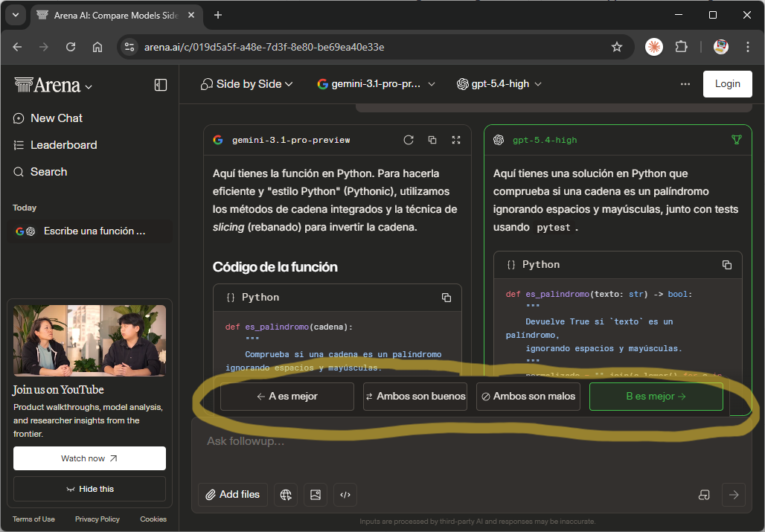Click the 'Código de la función' heading
765x532 pixels.
275,267
